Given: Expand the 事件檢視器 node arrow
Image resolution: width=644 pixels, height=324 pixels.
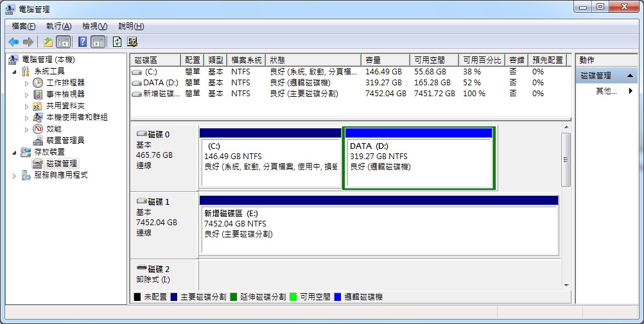Looking at the screenshot, I should pos(27,95).
